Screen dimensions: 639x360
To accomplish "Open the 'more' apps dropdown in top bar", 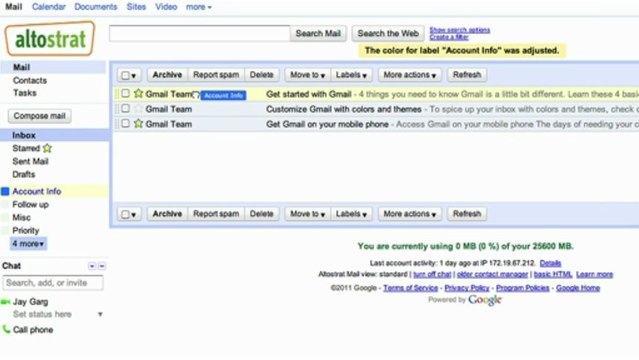I will 198,7.
